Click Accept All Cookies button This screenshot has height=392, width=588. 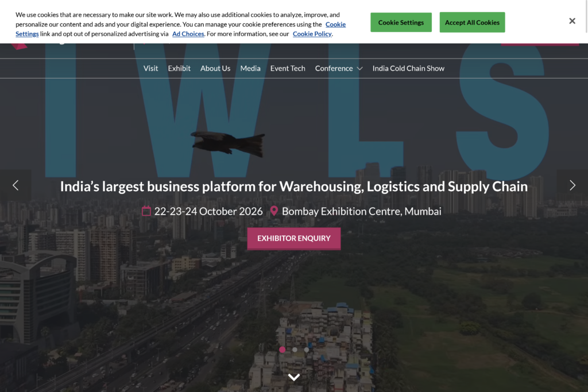472,22
